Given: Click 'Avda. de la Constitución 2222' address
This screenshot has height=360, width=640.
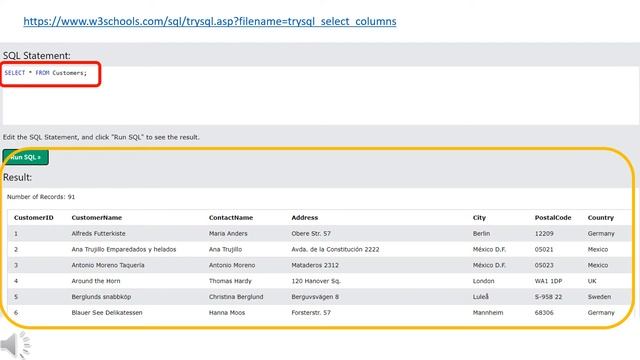Looking at the screenshot, I should (x=335, y=249).
